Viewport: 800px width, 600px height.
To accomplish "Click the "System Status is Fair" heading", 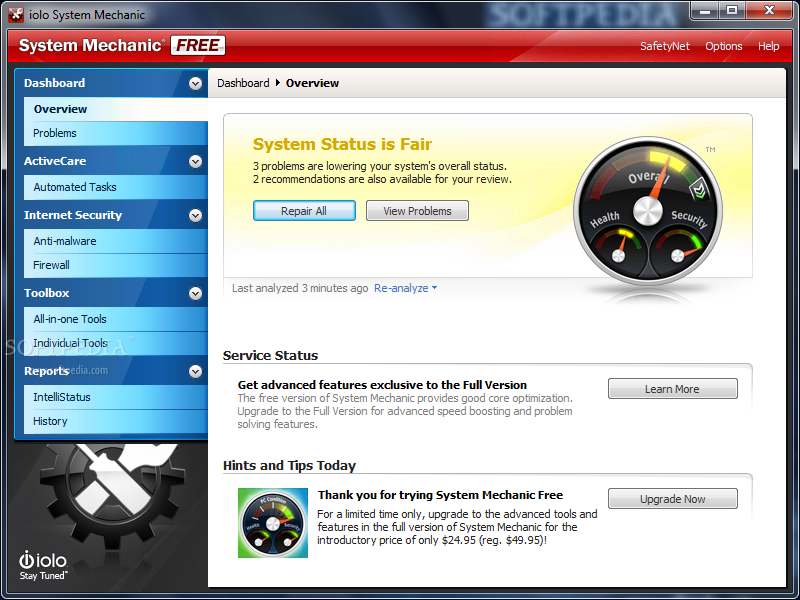I will 342,144.
